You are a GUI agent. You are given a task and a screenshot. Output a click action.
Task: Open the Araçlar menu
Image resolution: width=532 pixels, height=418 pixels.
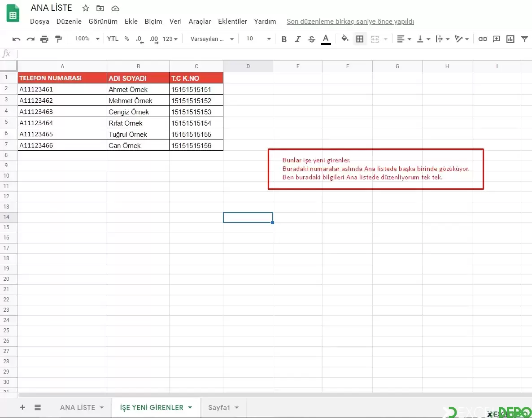[200, 22]
